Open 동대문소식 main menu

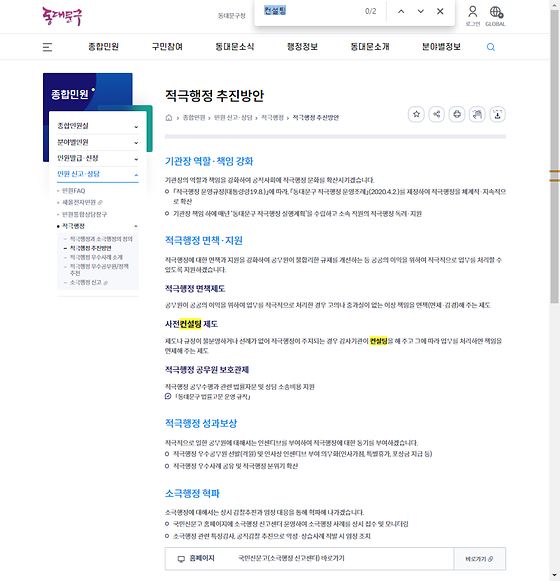[x=235, y=47]
